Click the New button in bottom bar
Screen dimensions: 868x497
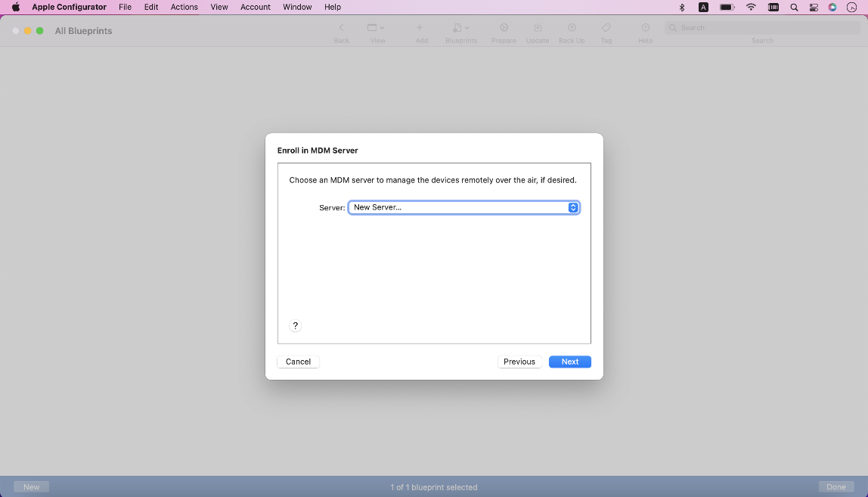(32, 487)
